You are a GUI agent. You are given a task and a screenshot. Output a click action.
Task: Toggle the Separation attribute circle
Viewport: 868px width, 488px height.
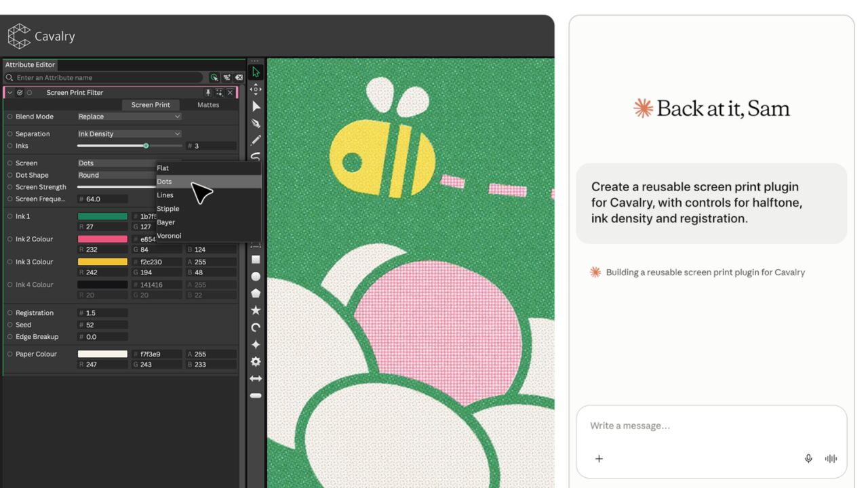(10, 134)
